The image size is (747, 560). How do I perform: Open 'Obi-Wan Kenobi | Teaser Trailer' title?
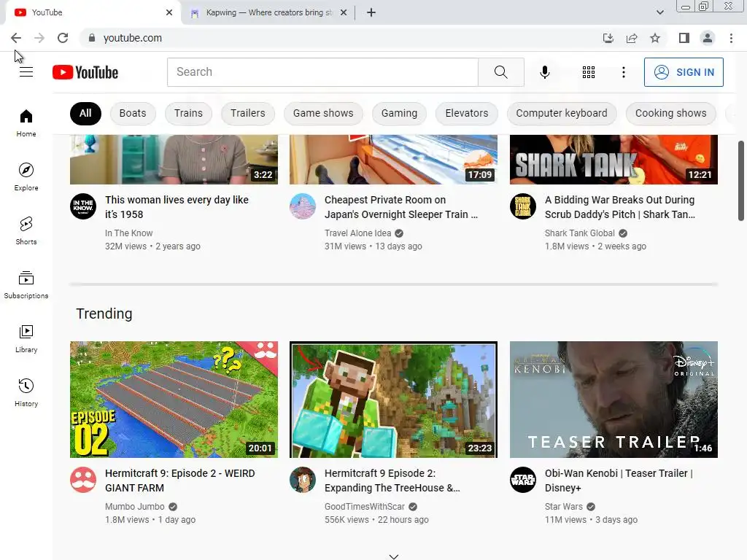click(x=619, y=481)
